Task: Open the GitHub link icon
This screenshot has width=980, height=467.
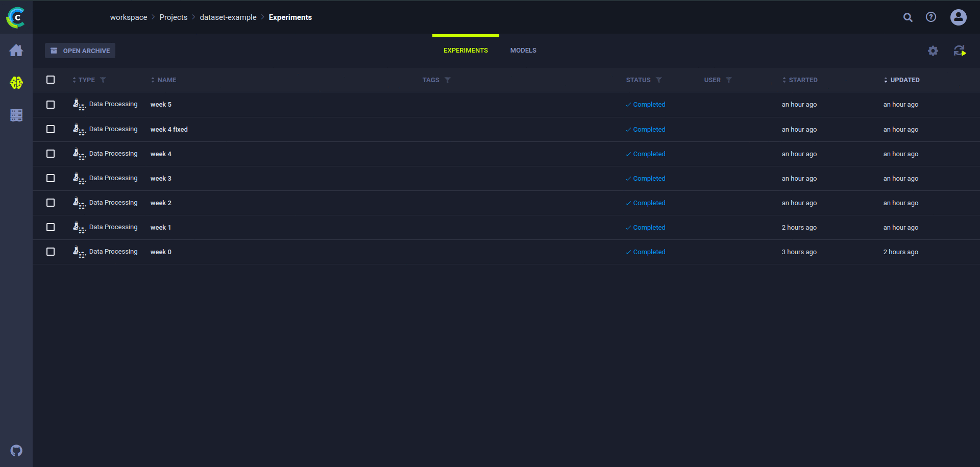Action: [16, 451]
